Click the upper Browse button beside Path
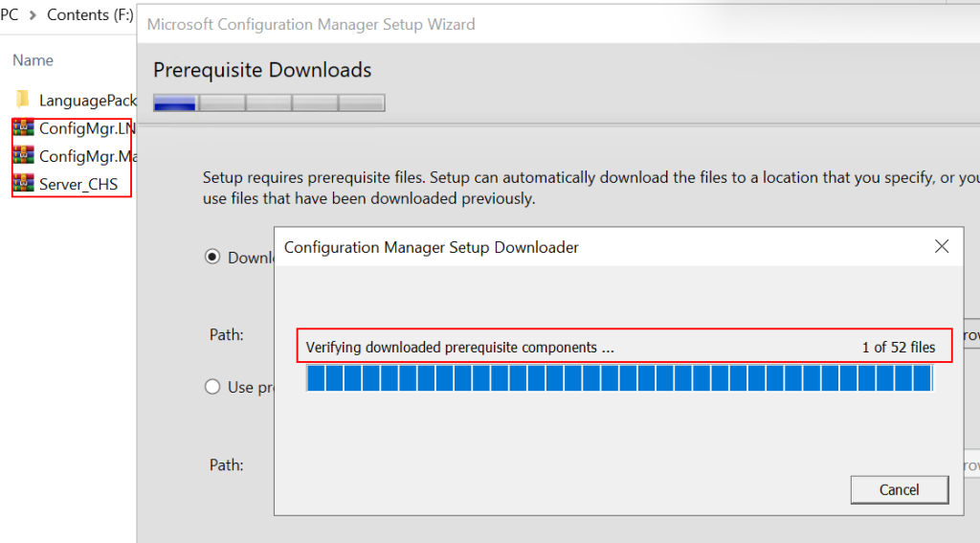Image resolution: width=980 pixels, height=543 pixels. pyautogui.click(x=969, y=335)
